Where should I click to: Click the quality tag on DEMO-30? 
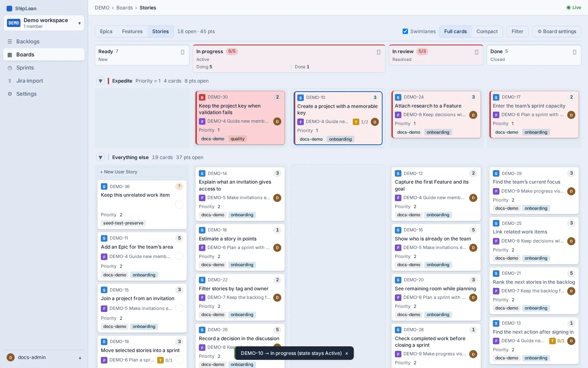pos(238,139)
